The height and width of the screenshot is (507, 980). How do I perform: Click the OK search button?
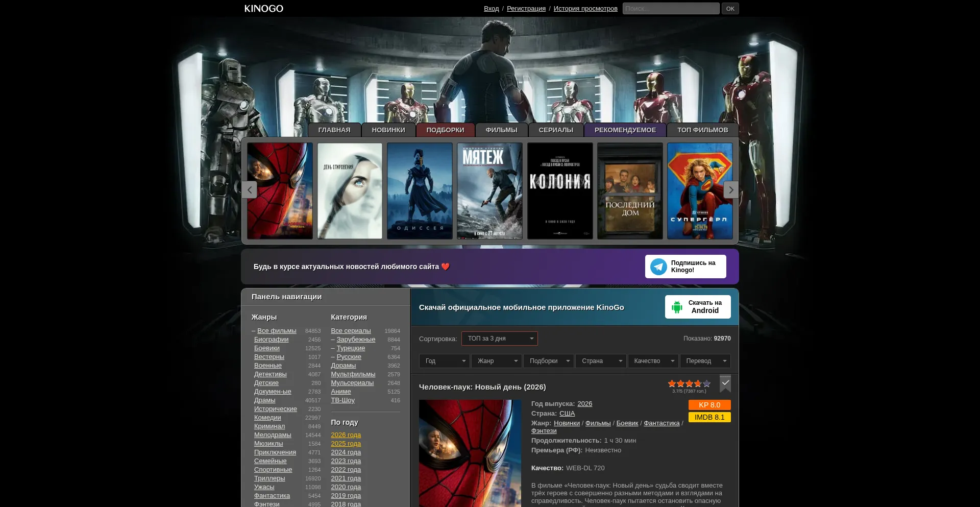click(730, 9)
